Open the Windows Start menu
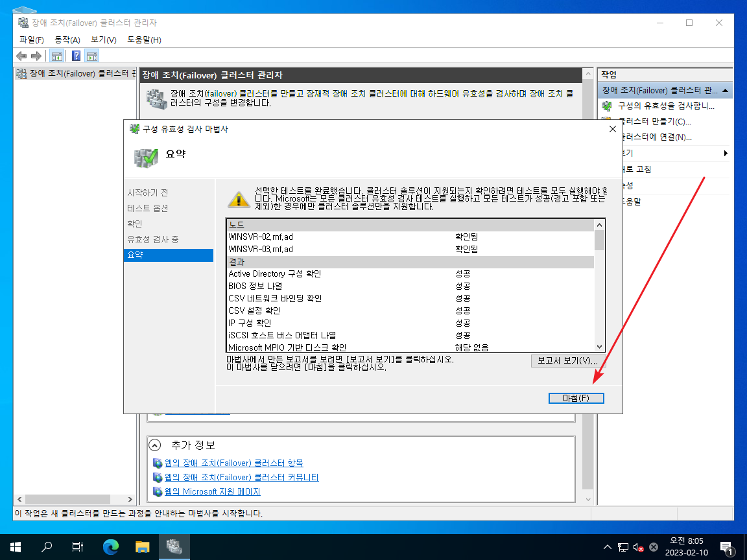Image resolution: width=747 pixels, height=560 pixels. 16,546
